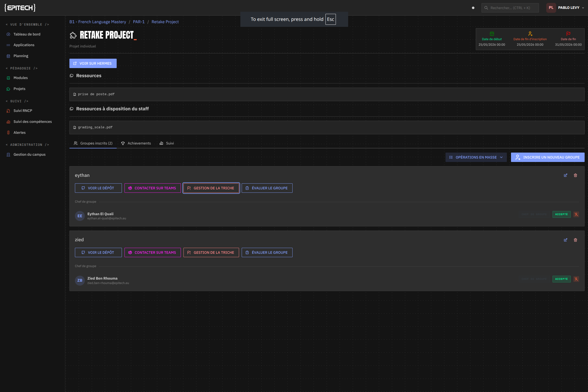Image resolution: width=588 pixels, height=392 pixels.
Task: Open Applications in the sidebar
Action: click(x=24, y=45)
